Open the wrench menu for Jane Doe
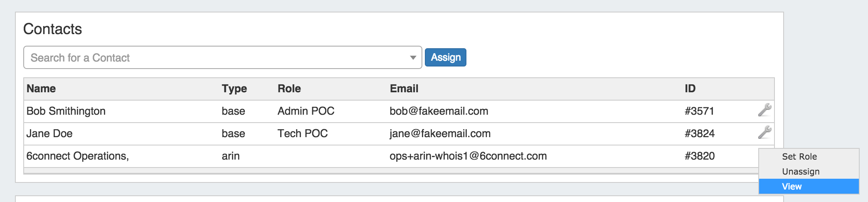Image resolution: width=868 pixels, height=202 pixels. pyautogui.click(x=764, y=133)
